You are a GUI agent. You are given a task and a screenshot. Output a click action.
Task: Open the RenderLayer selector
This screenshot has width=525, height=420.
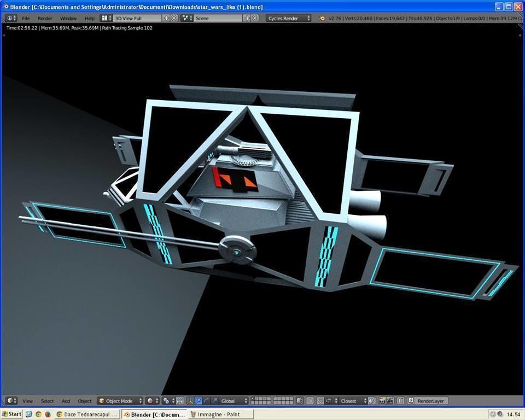[x=428, y=400]
